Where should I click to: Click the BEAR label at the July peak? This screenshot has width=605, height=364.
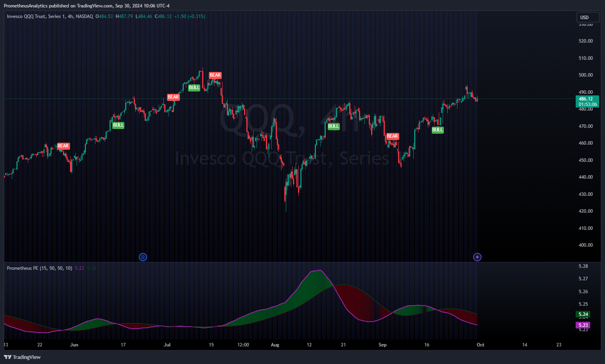pos(215,75)
